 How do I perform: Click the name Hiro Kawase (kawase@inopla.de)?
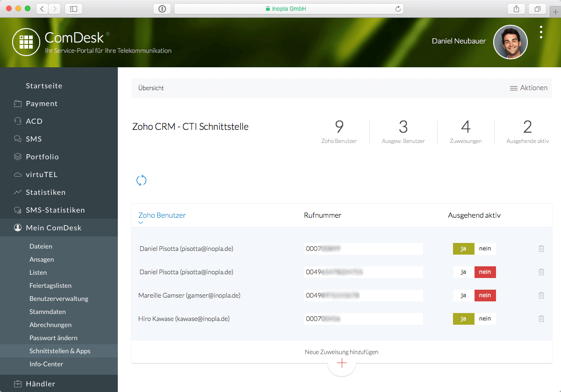(184, 319)
